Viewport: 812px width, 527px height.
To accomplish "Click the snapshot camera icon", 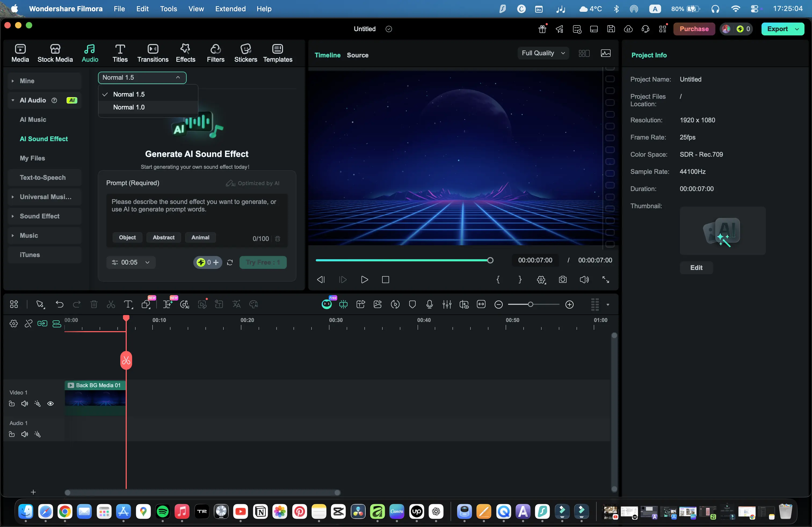I will pos(563,280).
